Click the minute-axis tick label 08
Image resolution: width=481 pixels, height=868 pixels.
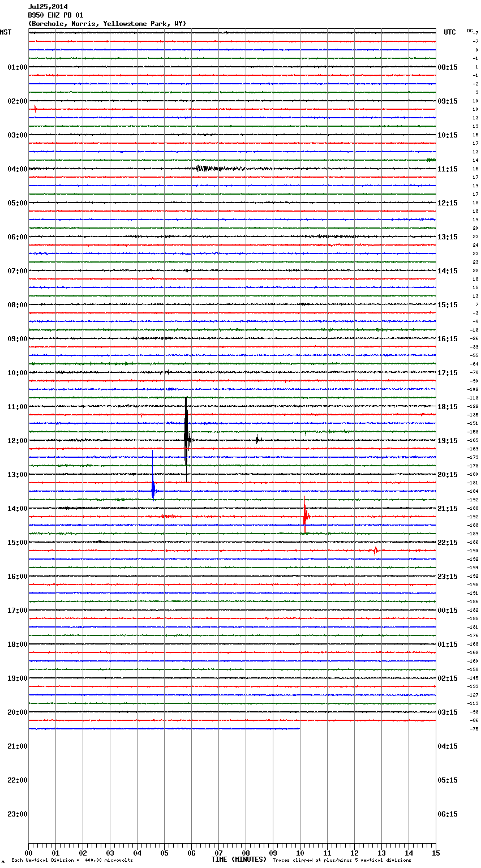(x=246, y=853)
